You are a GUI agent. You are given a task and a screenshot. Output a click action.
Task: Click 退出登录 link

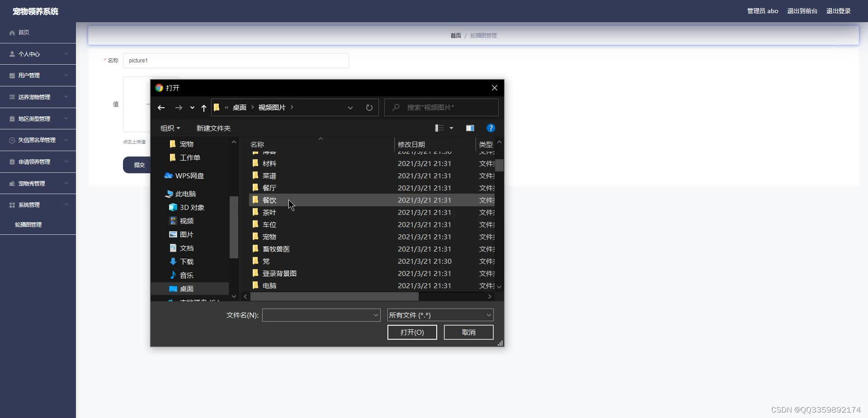(838, 11)
